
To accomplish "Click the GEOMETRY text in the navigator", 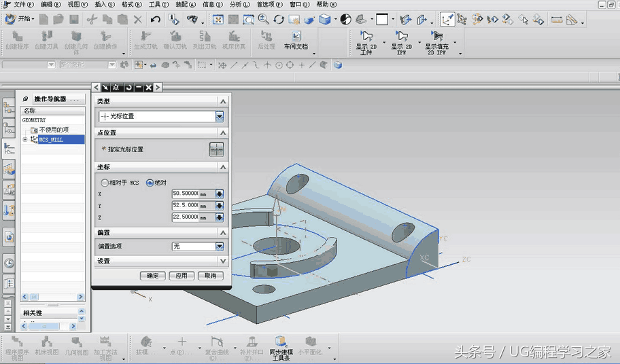I will coord(34,120).
